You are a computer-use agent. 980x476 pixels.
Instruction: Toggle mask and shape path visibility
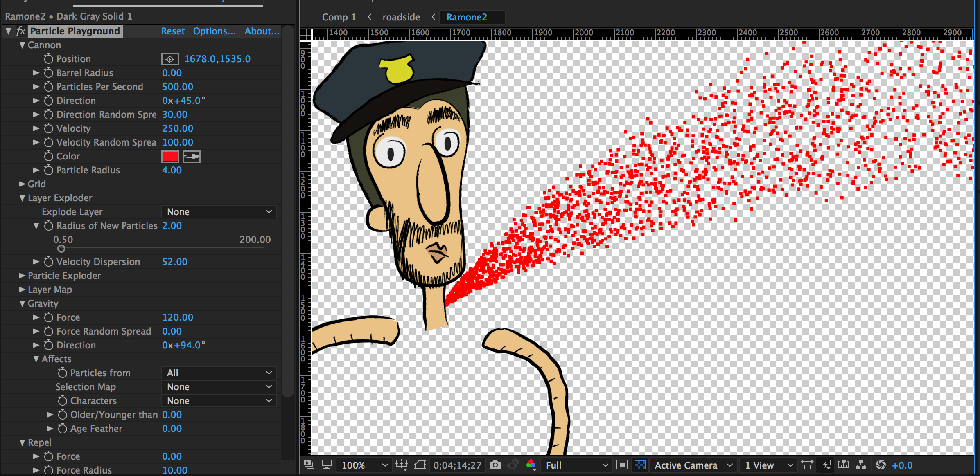420,465
